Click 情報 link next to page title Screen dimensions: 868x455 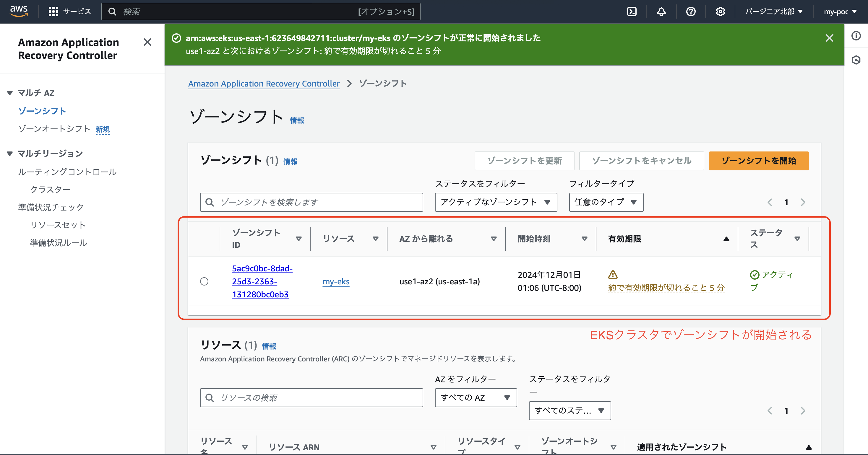[x=297, y=120]
